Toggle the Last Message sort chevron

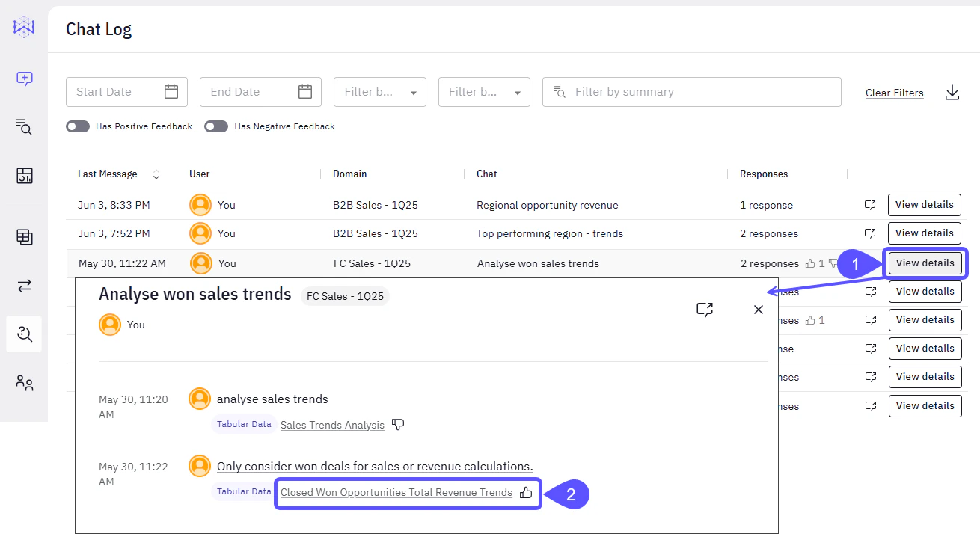click(156, 174)
